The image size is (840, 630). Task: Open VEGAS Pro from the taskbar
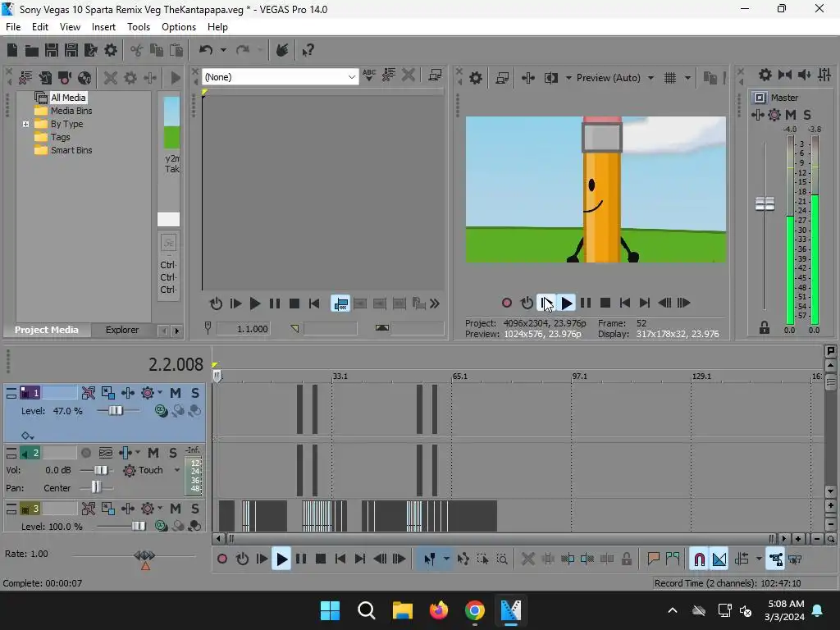coord(510,609)
